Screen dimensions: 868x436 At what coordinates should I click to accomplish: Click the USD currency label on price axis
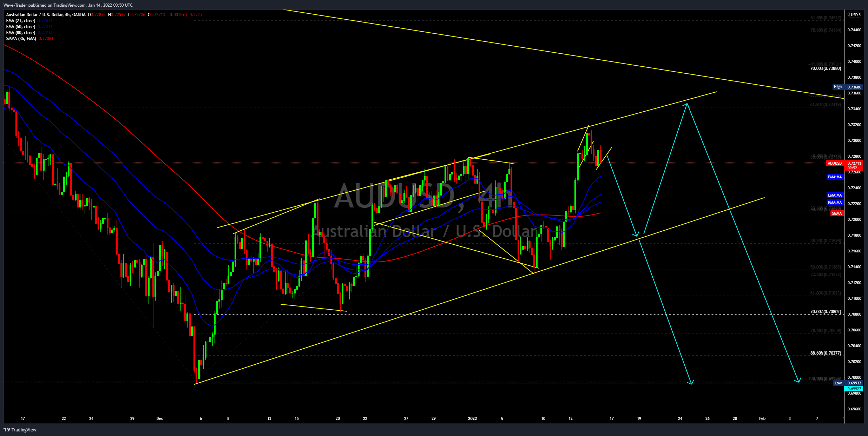pos(854,15)
